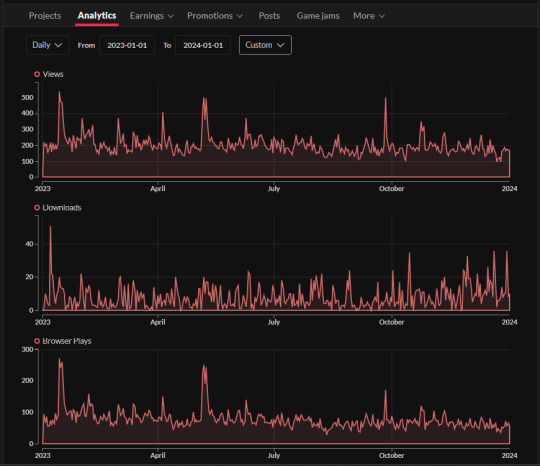Open the Game jams tab
This screenshot has width=540, height=466.
[318, 16]
